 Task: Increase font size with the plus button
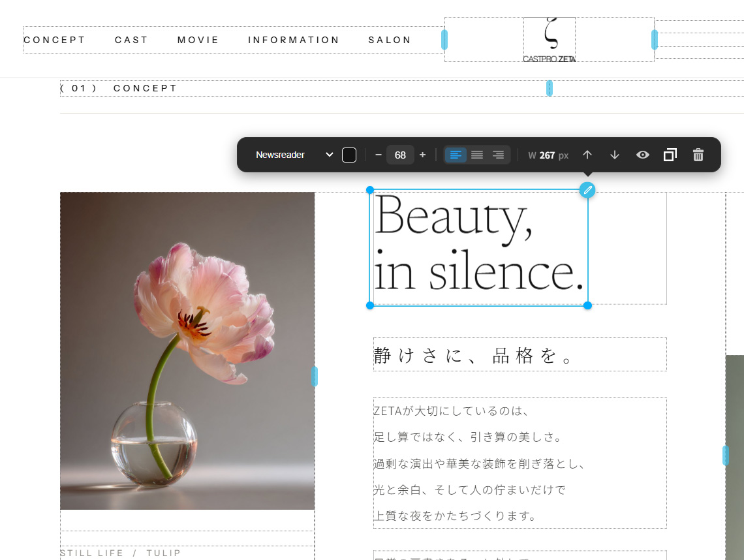point(422,155)
